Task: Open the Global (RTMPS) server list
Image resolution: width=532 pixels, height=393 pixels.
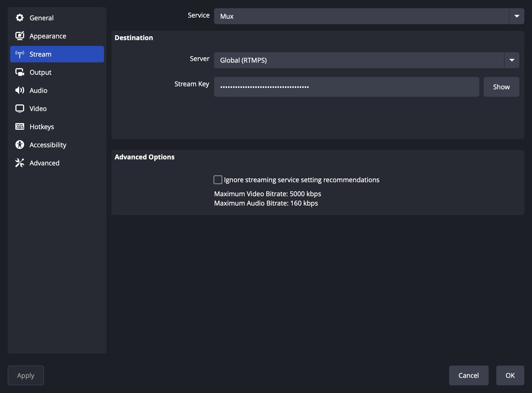Action: pyautogui.click(x=367, y=60)
